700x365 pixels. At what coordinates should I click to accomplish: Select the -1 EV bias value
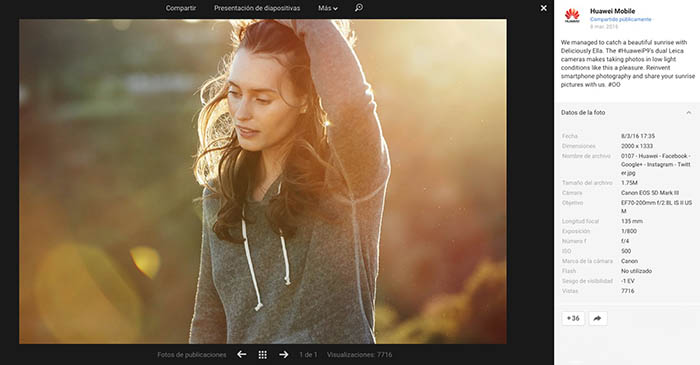click(627, 281)
